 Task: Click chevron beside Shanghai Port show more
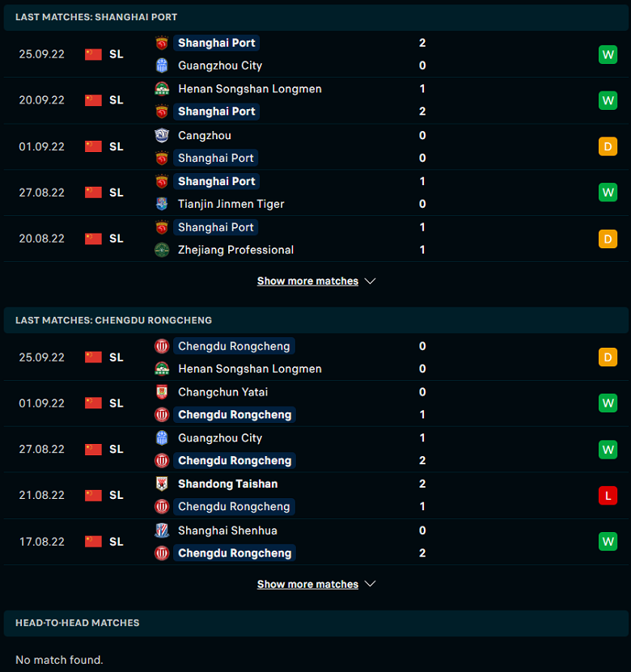(370, 281)
